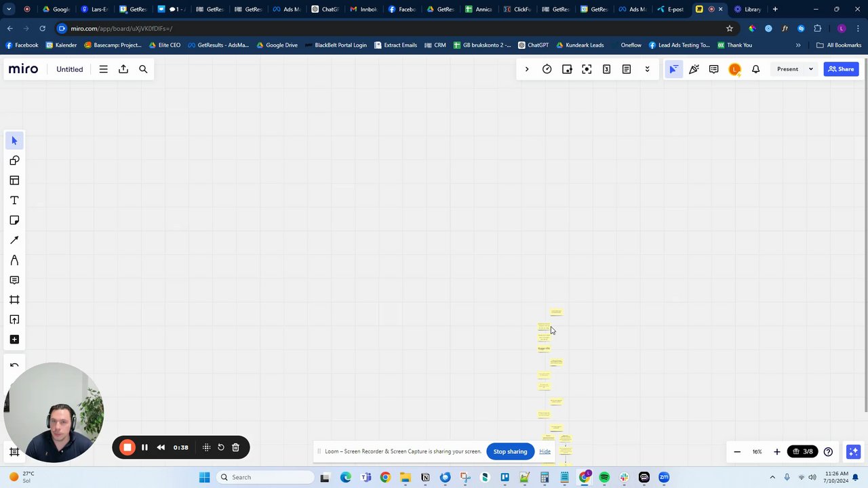Open the help question mark
868x488 pixels.
pos(828,451)
